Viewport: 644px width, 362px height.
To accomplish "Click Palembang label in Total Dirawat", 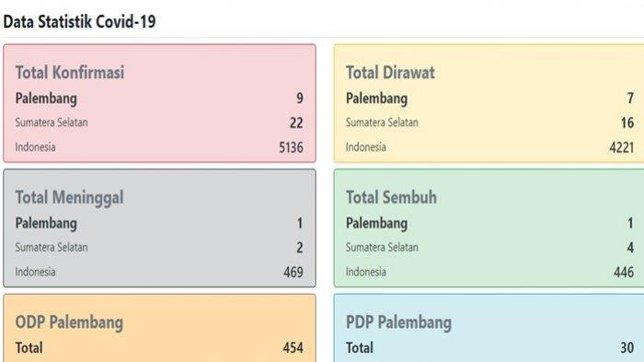I will 376,99.
